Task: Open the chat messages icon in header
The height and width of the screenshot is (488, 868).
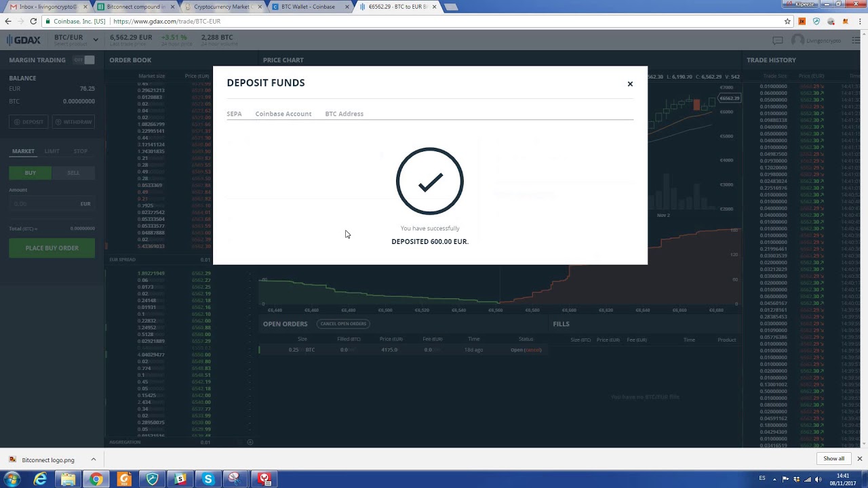Action: tap(778, 41)
